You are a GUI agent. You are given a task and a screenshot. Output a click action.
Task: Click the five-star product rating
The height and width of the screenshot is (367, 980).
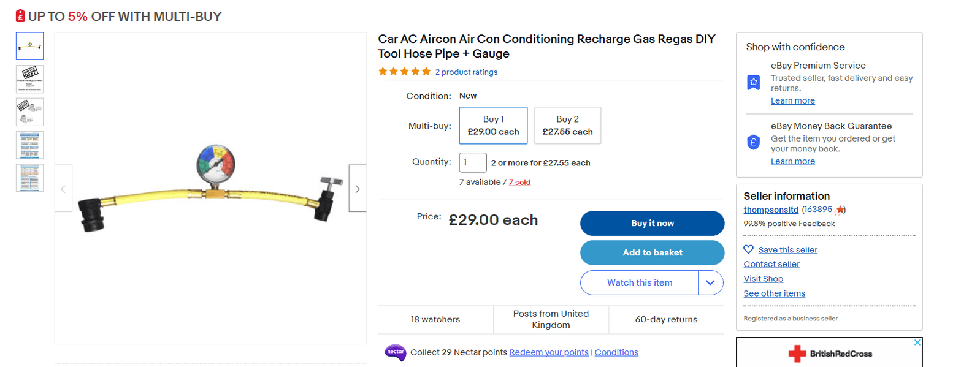404,72
